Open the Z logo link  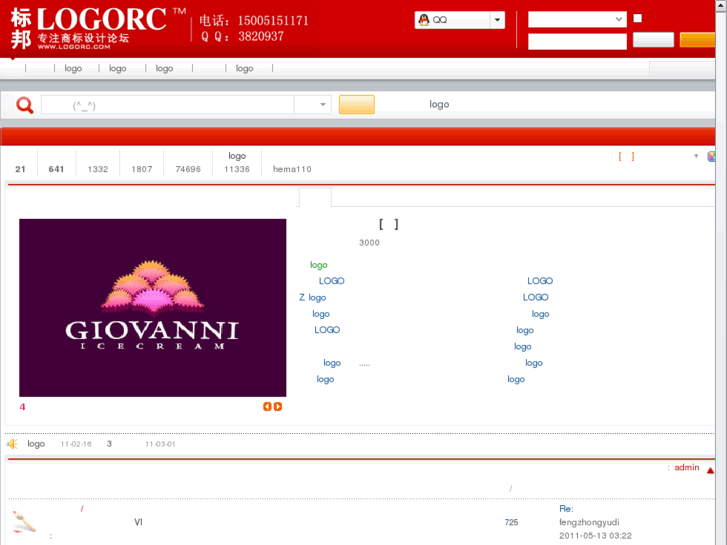(312, 297)
